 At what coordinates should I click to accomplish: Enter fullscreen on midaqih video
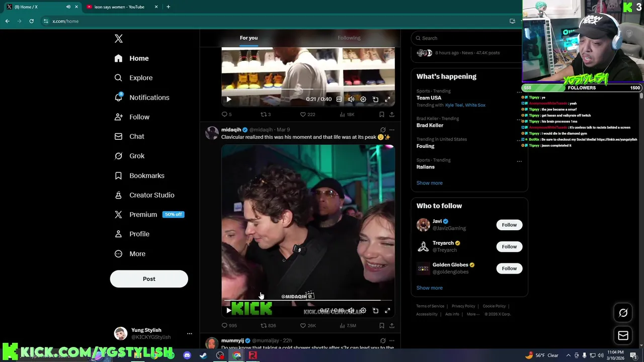387,311
